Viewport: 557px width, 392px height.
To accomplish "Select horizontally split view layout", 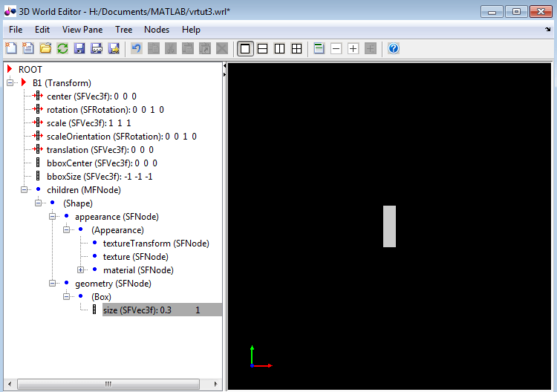I will click(262, 49).
